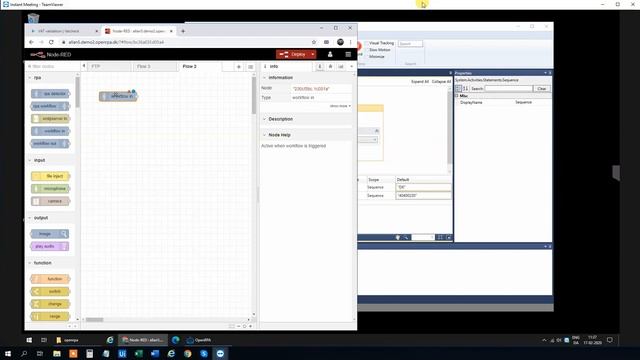Switch to the FTP flow tab
The image size is (640, 360).
(x=109, y=67)
